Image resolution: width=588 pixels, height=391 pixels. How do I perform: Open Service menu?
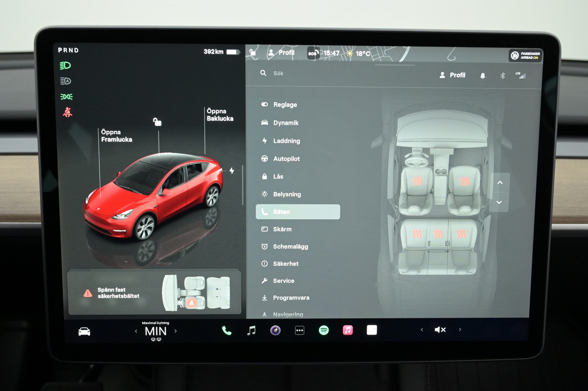tap(278, 280)
